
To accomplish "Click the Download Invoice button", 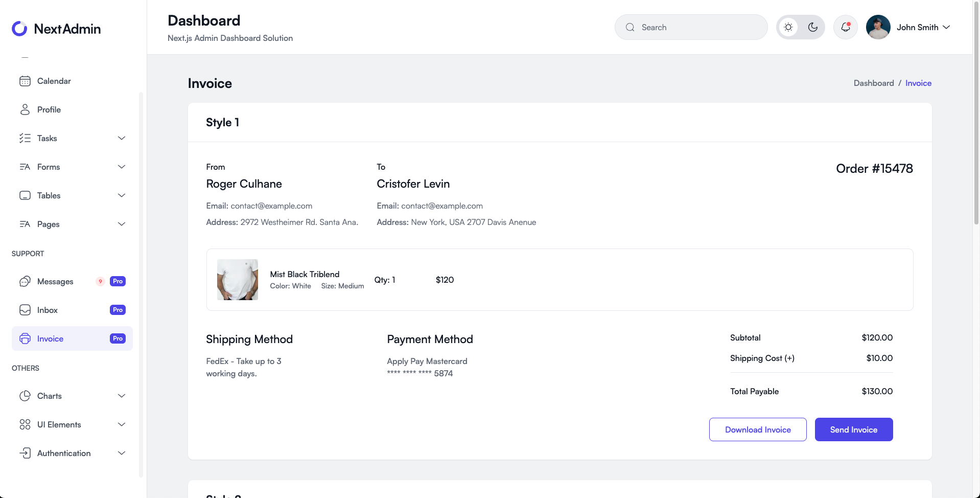I will [758, 429].
